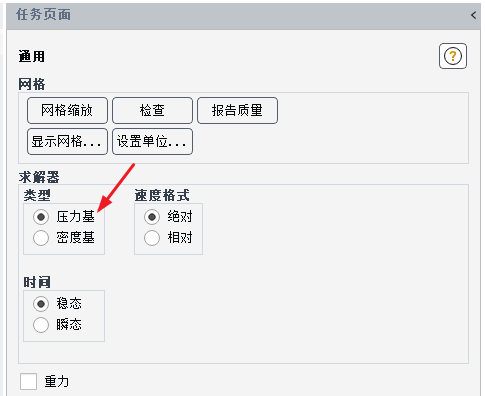Click the 求解器 group label
485x396 pixels.
(x=39, y=177)
